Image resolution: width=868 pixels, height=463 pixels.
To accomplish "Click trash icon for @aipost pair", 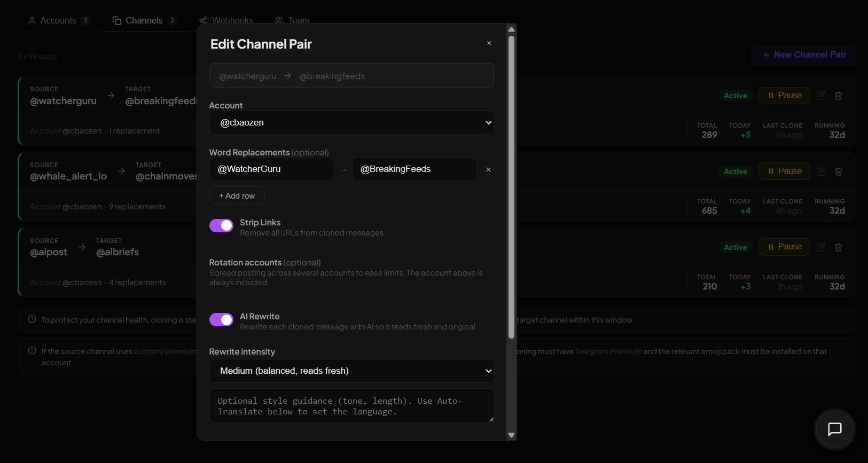I will click(x=839, y=247).
